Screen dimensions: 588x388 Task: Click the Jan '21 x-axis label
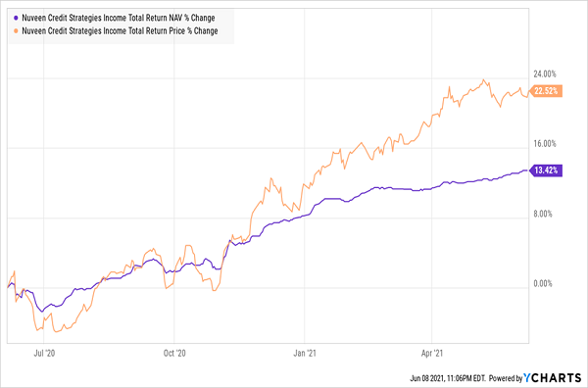pos(305,353)
